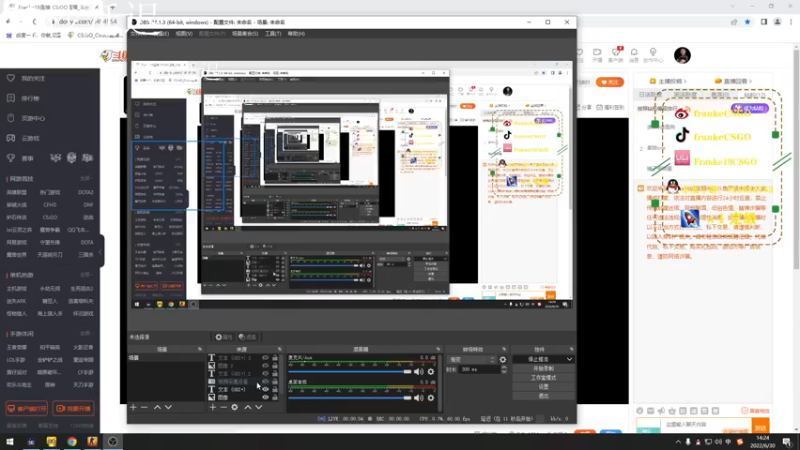Pop out the audio mixer dock icon
The width and height of the screenshot is (800, 450).
438,349
